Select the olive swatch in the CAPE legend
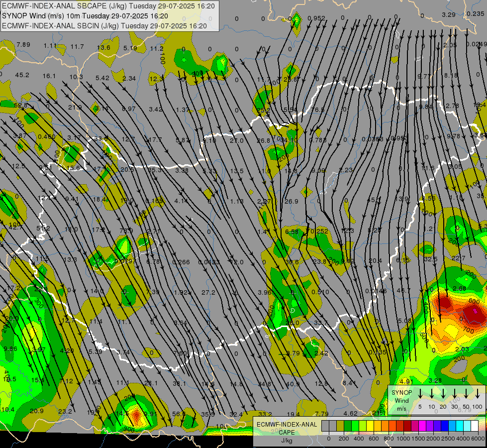Image resolution: width=487 pixels, height=448 pixels. (x=340, y=426)
